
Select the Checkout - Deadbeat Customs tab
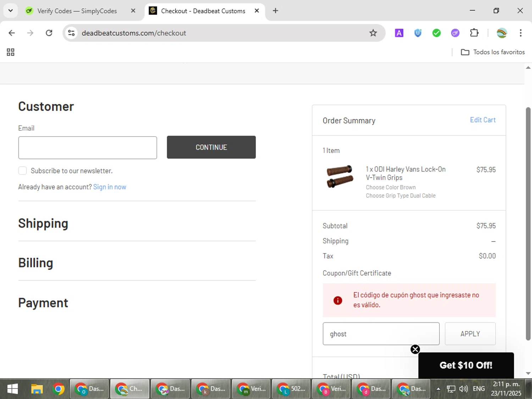tap(203, 11)
